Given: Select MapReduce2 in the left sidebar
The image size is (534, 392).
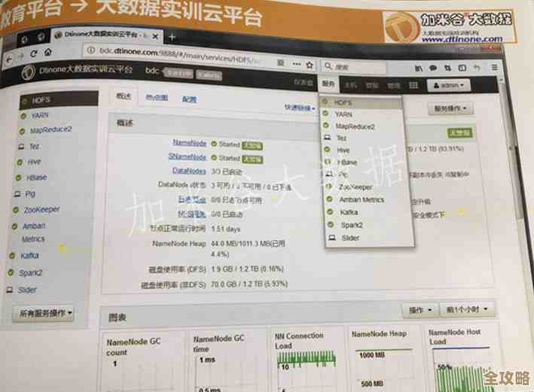Looking at the screenshot, I should pos(50,130).
